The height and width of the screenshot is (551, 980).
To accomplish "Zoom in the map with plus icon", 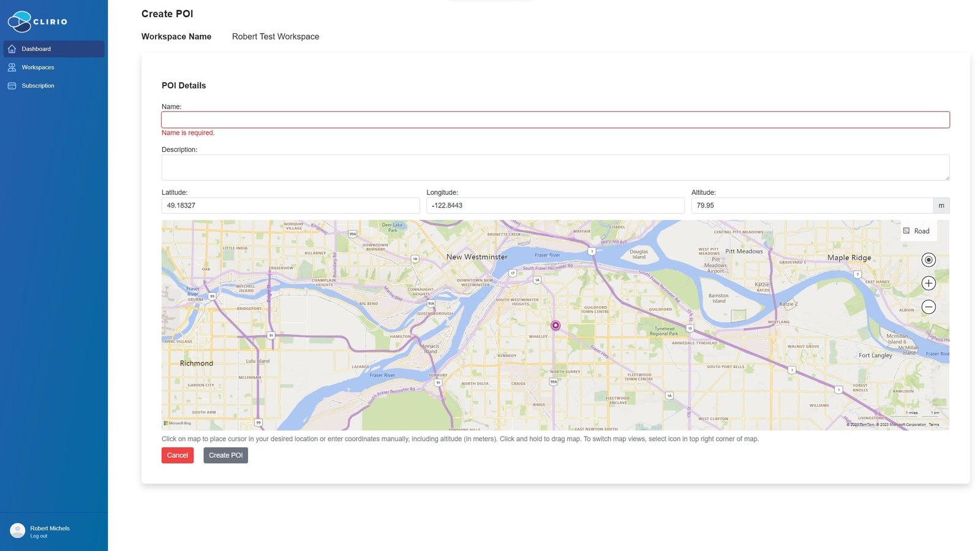I will (929, 283).
